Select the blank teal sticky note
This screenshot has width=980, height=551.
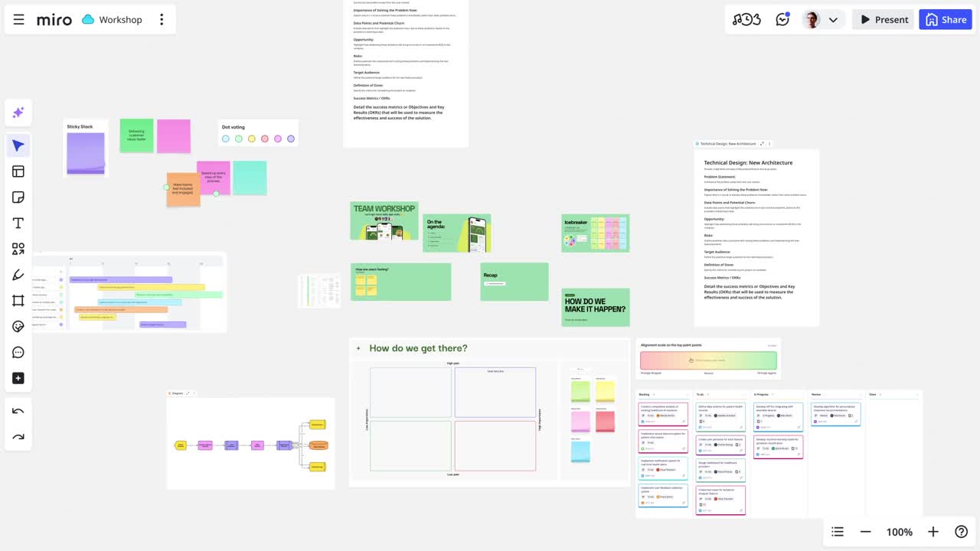250,178
